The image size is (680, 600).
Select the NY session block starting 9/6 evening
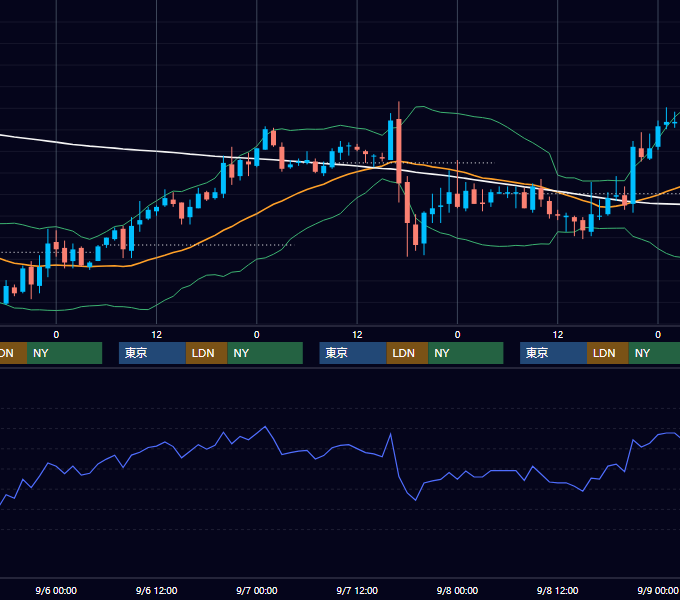click(x=265, y=353)
